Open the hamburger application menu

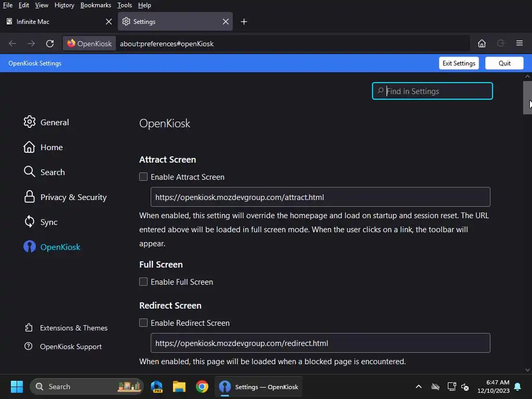pyautogui.click(x=520, y=43)
